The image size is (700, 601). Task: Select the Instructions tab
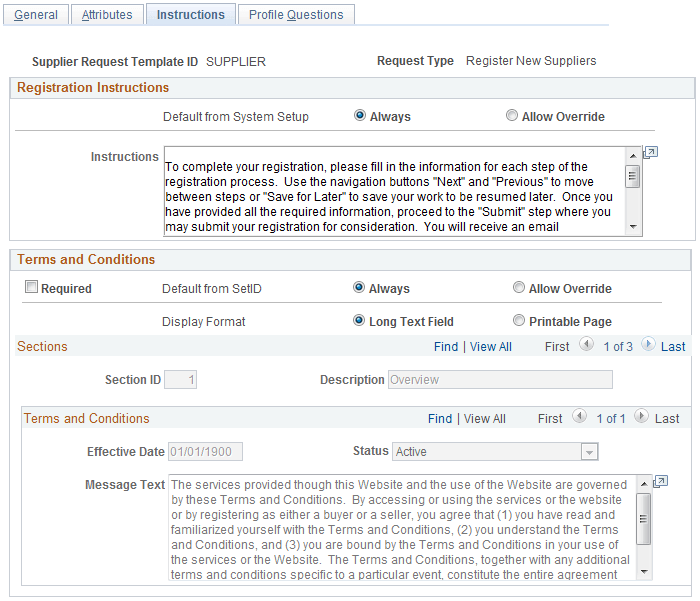pos(191,14)
